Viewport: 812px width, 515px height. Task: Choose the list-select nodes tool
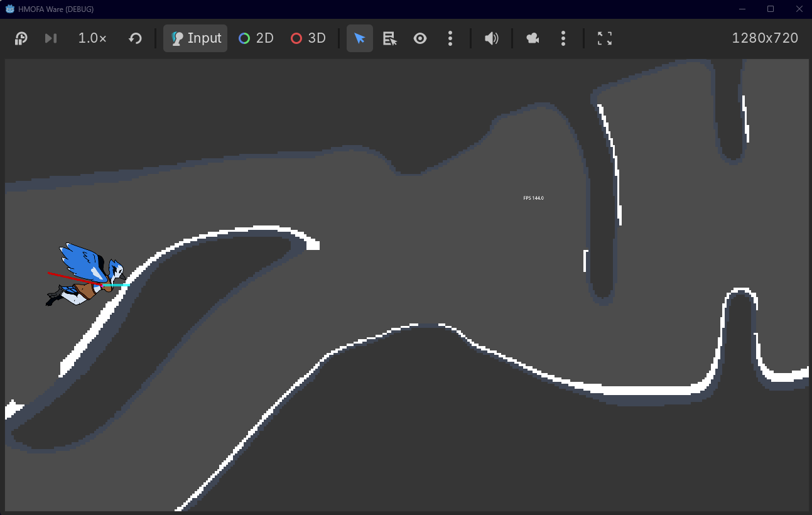click(x=390, y=38)
